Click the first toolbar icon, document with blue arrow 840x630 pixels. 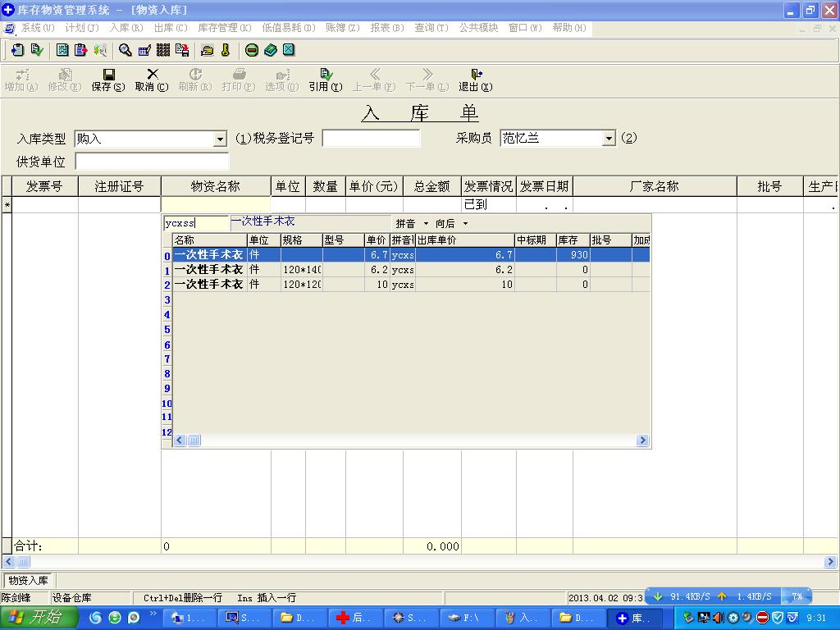(x=17, y=50)
